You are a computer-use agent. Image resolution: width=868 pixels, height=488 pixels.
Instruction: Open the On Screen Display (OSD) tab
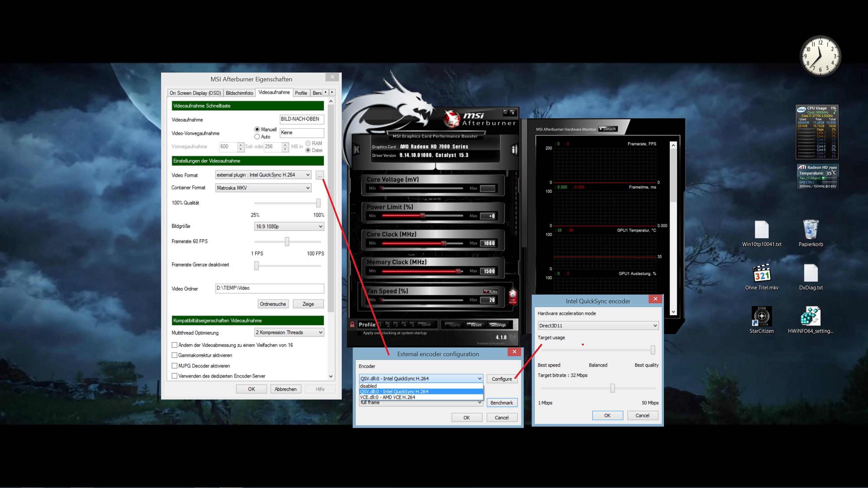pyautogui.click(x=195, y=93)
